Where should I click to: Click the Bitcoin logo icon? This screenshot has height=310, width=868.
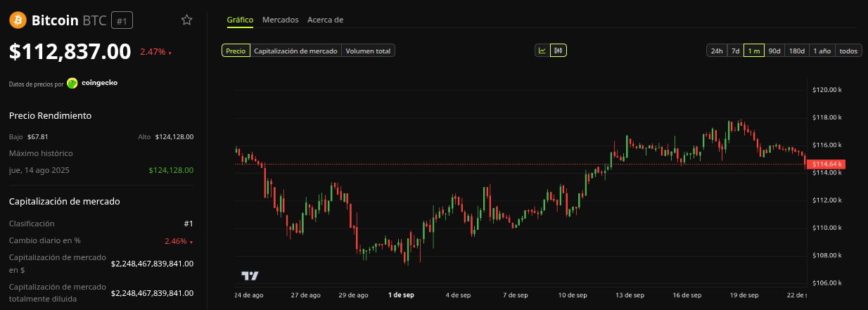18,20
